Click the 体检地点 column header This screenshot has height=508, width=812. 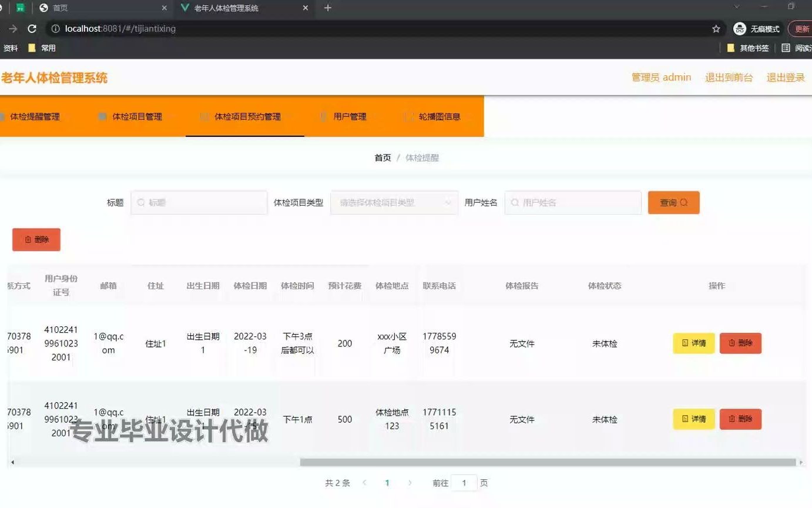[392, 286]
